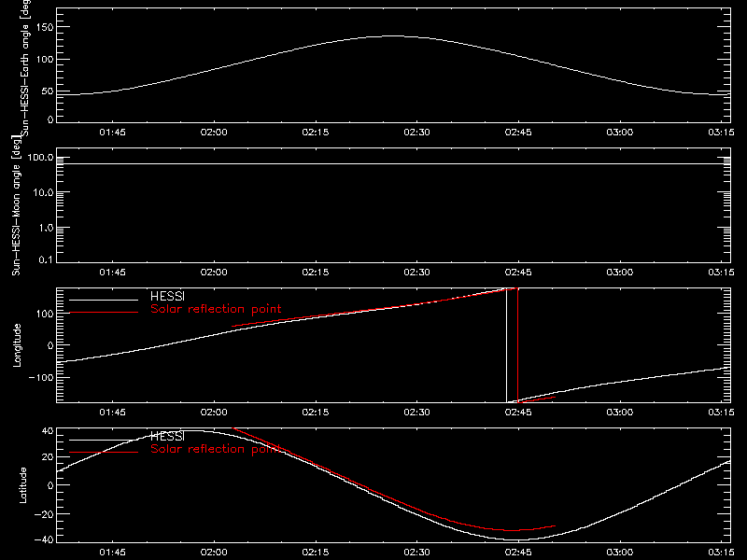Click 03:00 time label under Longitude plot
This screenshot has width=747, height=560.
(620, 413)
